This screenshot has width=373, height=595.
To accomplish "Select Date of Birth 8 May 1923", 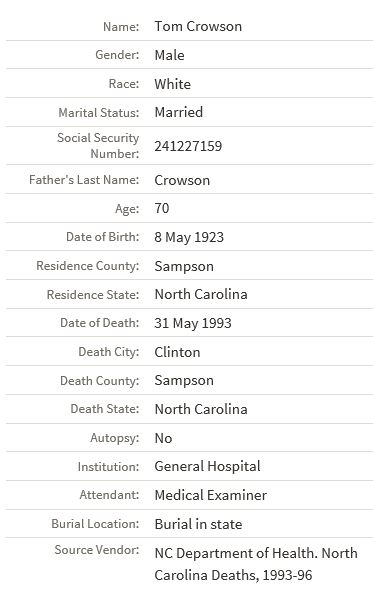I will [x=189, y=237].
